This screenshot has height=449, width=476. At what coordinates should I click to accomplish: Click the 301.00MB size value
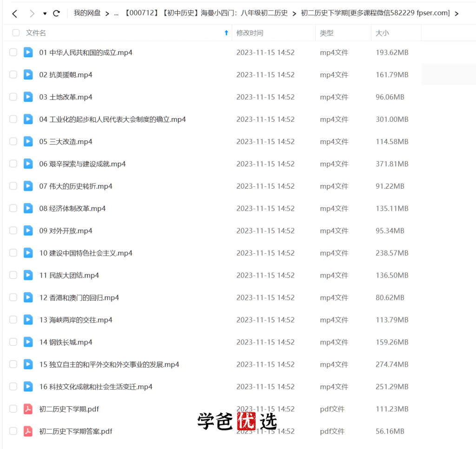point(392,119)
